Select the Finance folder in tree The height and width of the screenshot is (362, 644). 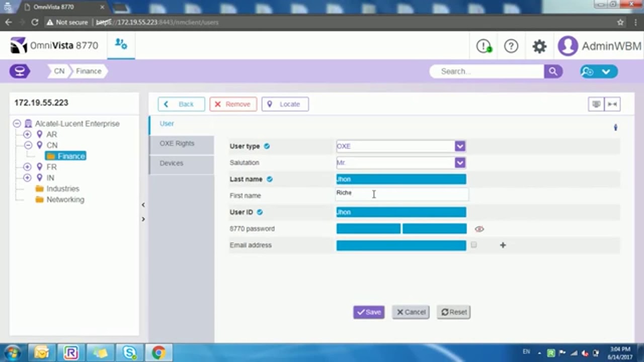[x=66, y=156]
